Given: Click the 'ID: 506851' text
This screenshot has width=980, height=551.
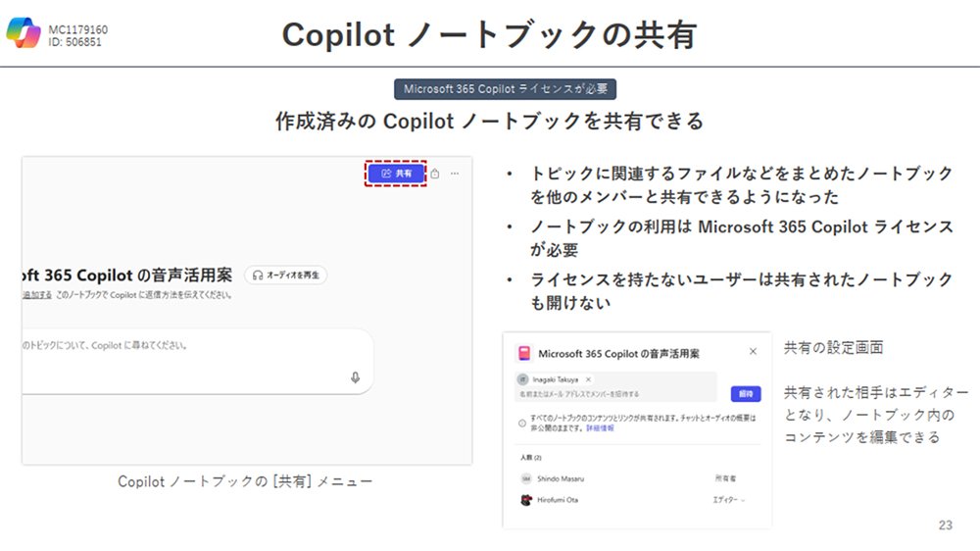Looking at the screenshot, I should click(74, 42).
